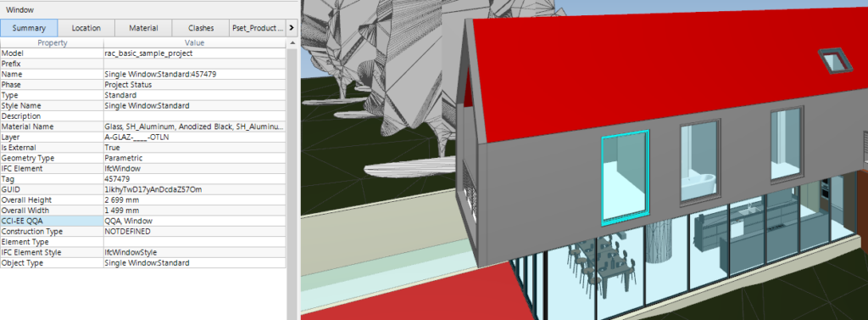Click the Value column header

[194, 42]
